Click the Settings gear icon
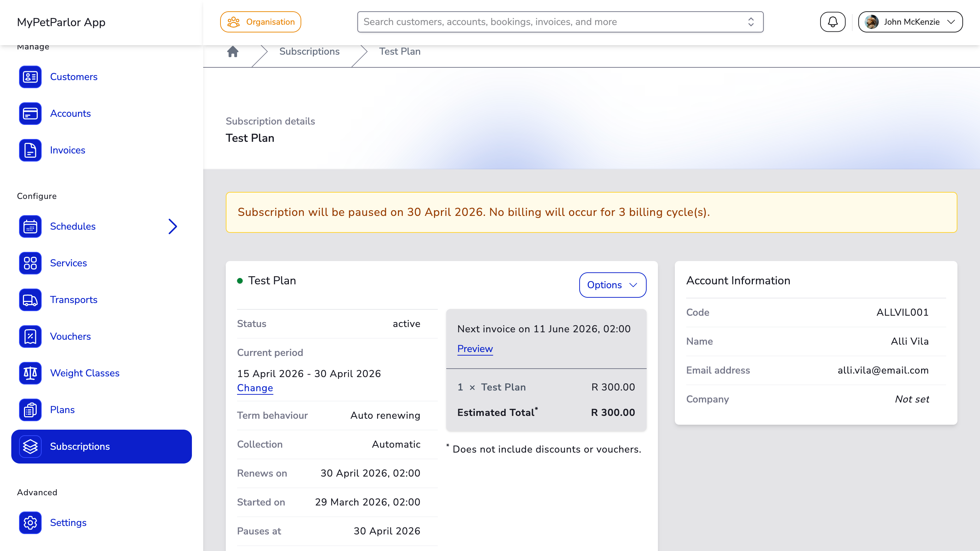 click(30, 523)
